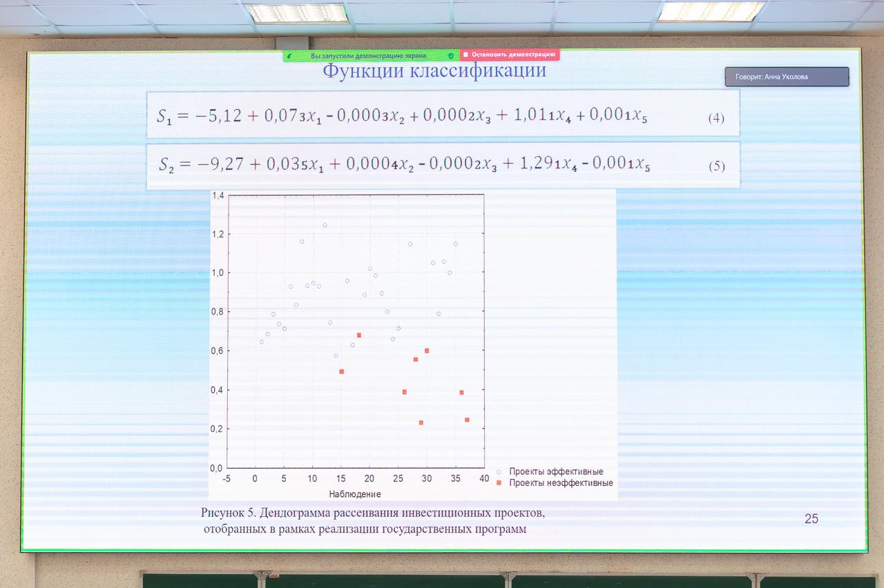
Task: Click blue circle legend marker for 'Проекты эффективные'
Action: tap(499, 472)
